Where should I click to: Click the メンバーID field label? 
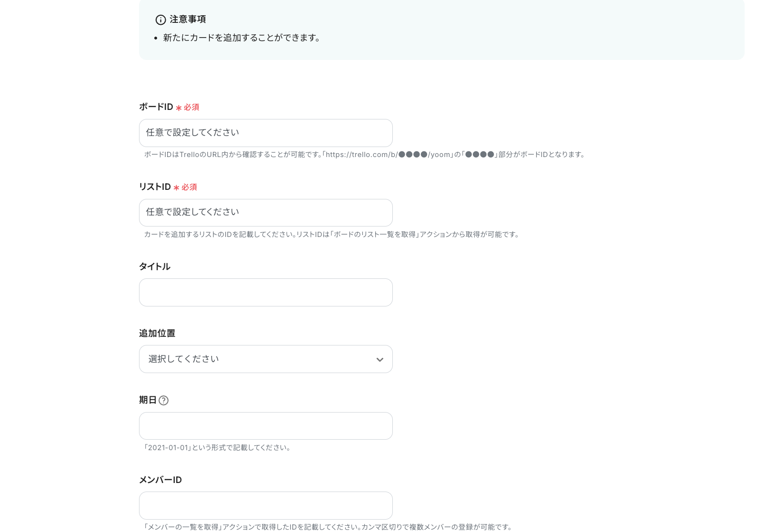[160, 480]
